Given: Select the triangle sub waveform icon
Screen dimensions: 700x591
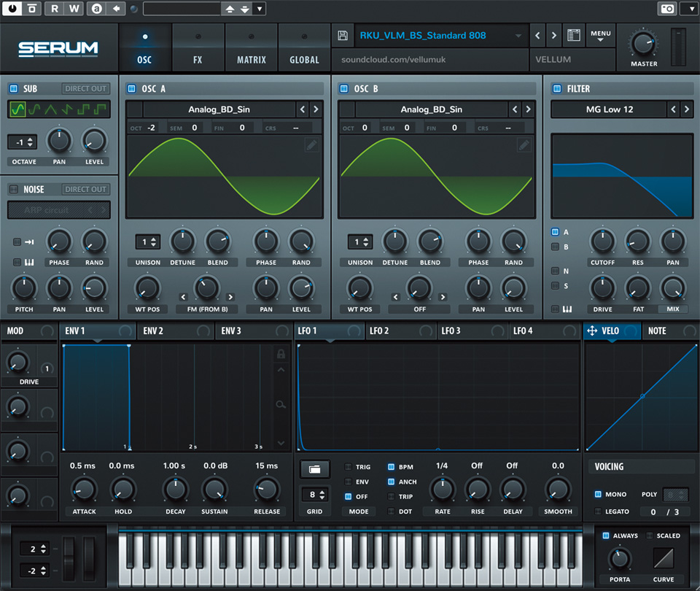Looking at the screenshot, I should (50, 109).
